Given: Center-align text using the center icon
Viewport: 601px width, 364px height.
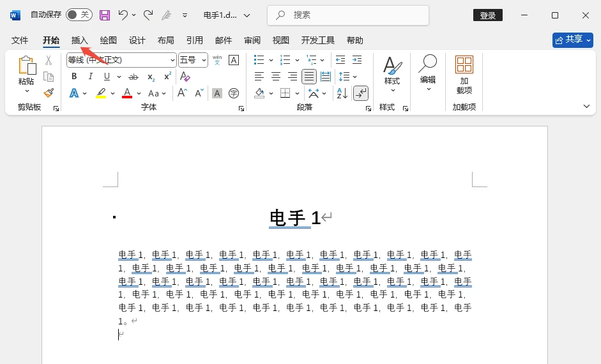Looking at the screenshot, I should pyautogui.click(x=276, y=77).
